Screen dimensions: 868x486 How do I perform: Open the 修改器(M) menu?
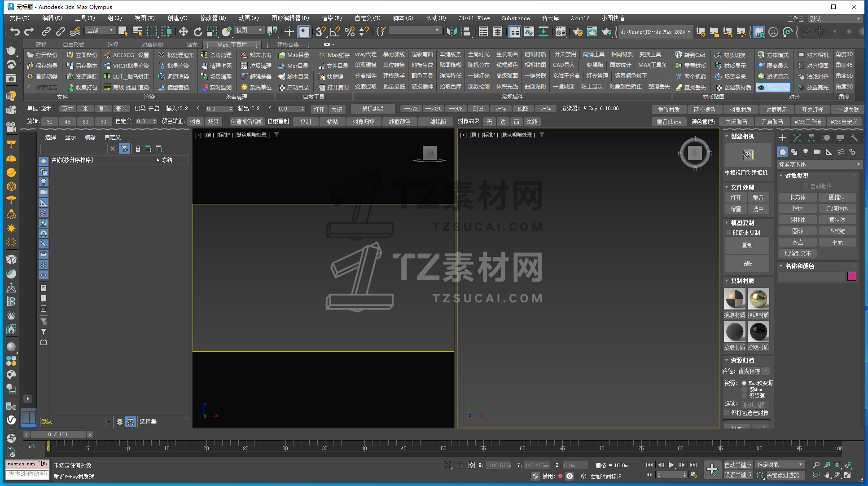tap(213, 18)
